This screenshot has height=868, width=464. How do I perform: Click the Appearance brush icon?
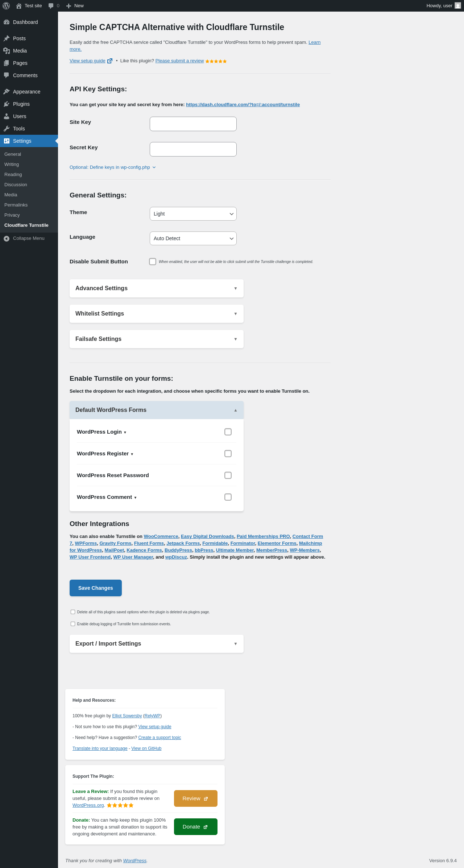pos(7,92)
